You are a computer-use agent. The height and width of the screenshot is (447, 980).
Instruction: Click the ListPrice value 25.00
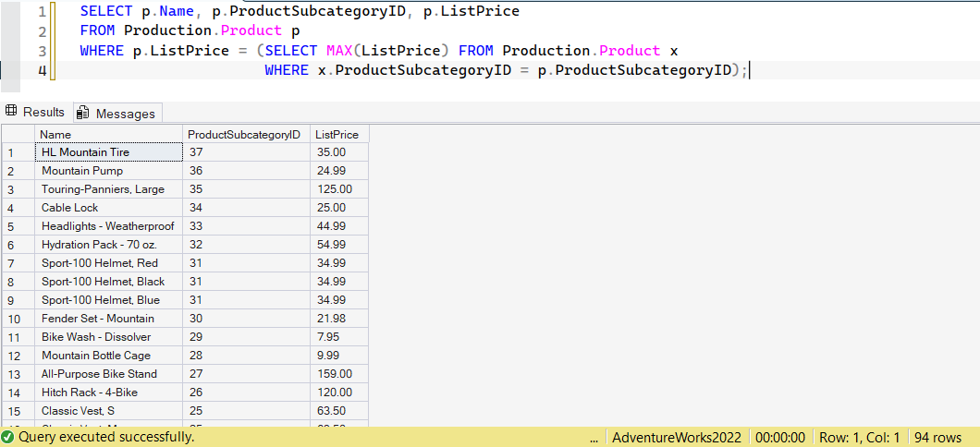pos(339,207)
